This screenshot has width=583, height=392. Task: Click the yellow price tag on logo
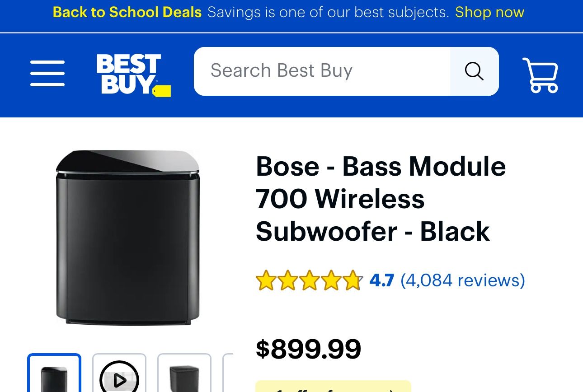pyautogui.click(x=162, y=91)
